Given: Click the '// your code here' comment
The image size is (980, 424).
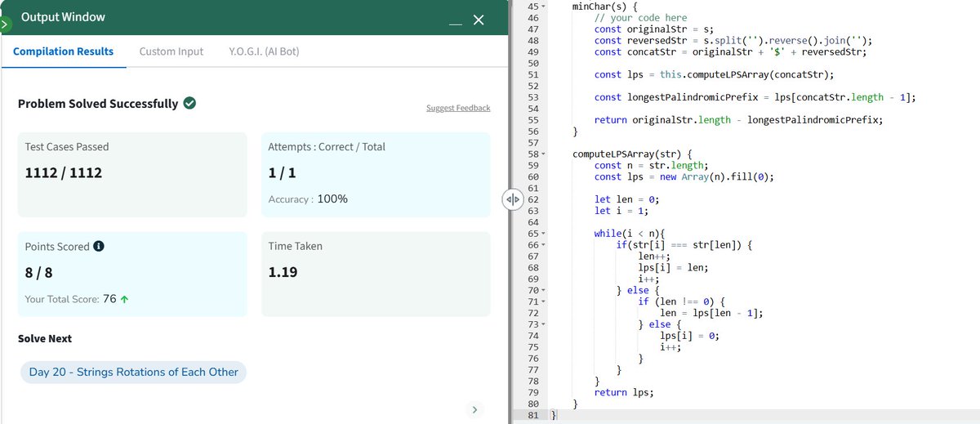Looking at the screenshot, I should pos(640,18).
